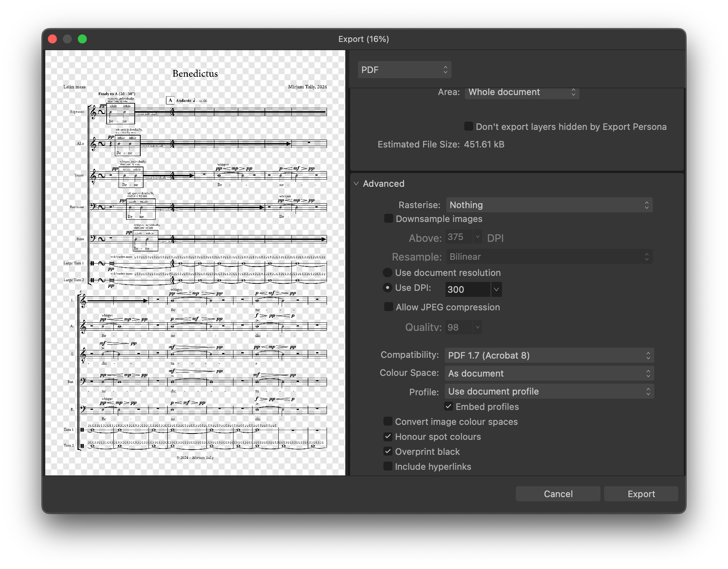Select Use document resolution radio button
Screen dimensions: 728x569
point(388,273)
